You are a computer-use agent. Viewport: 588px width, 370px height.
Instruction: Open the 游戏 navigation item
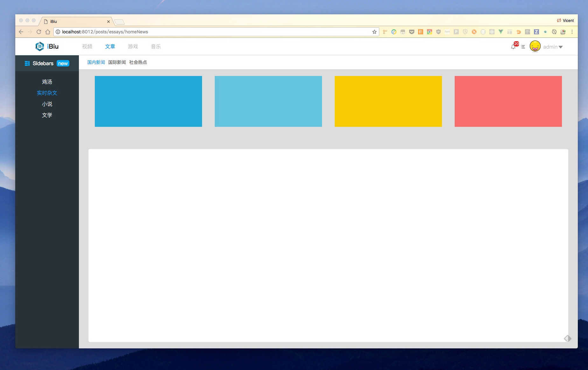[133, 46]
